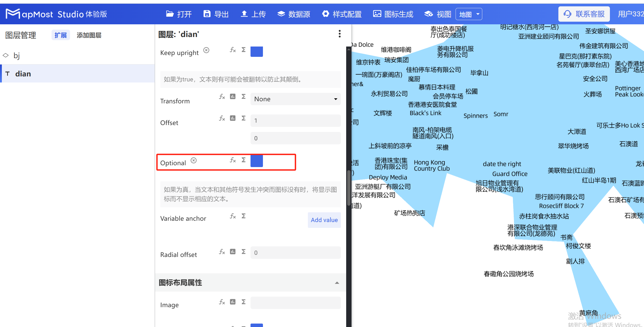Viewport: 644px width, 327px height.
Task: Open the 地图 map dropdown
Action: (469, 14)
